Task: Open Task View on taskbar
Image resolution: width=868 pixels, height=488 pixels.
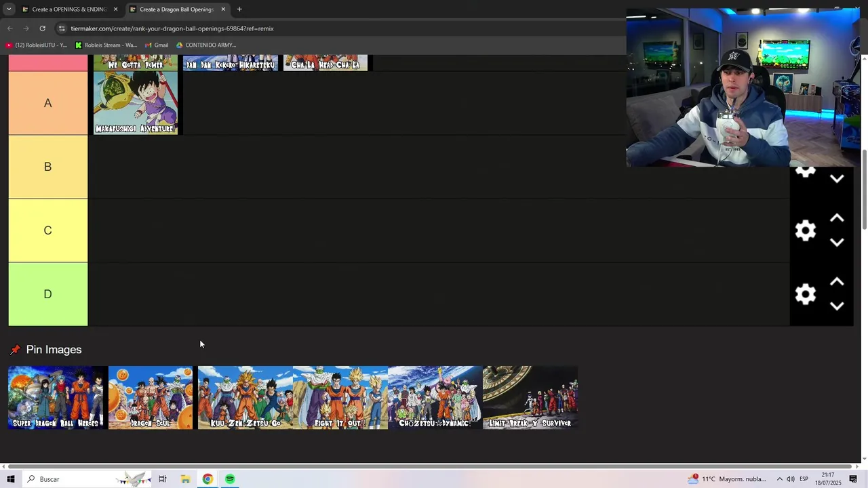Action: pyautogui.click(x=162, y=479)
